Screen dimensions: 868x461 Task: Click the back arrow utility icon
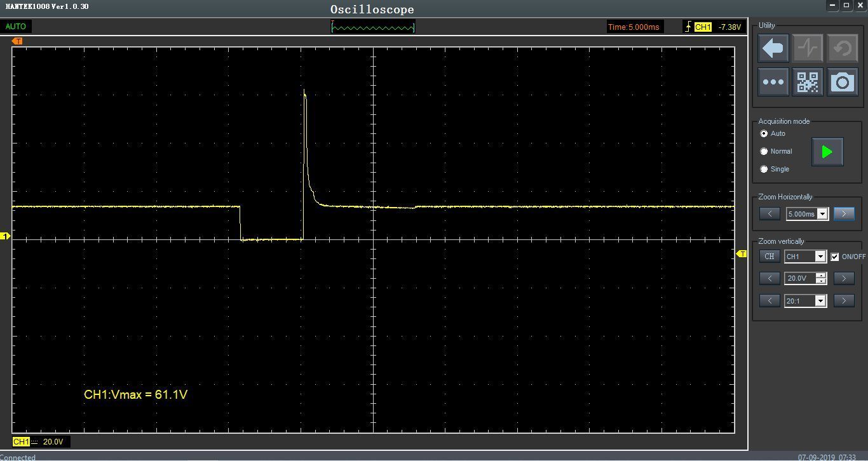[x=773, y=48]
